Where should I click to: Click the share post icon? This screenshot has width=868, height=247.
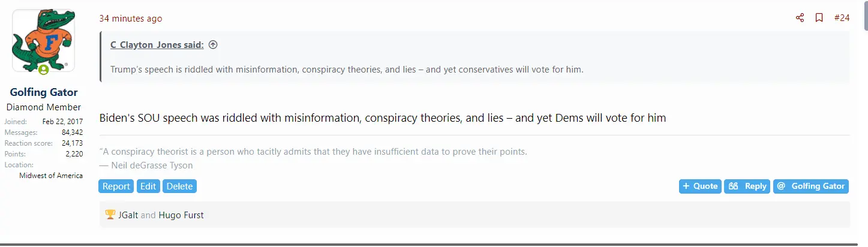(800, 18)
